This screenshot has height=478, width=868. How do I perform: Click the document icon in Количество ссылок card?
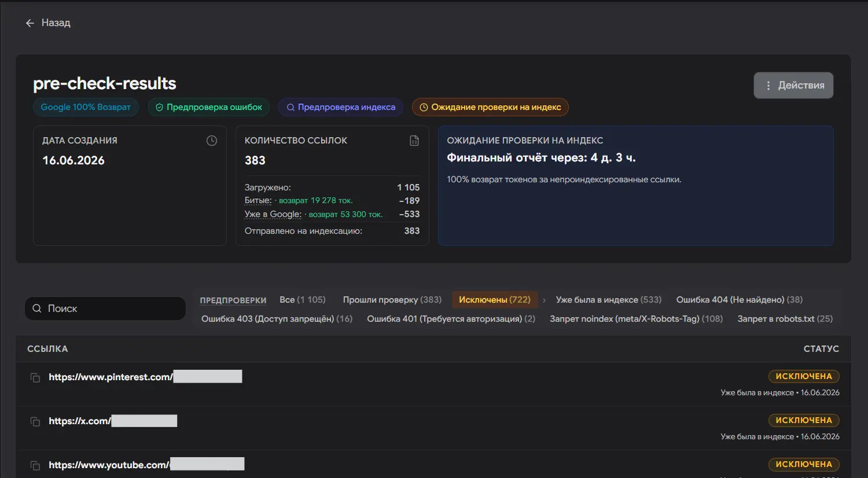pyautogui.click(x=414, y=141)
